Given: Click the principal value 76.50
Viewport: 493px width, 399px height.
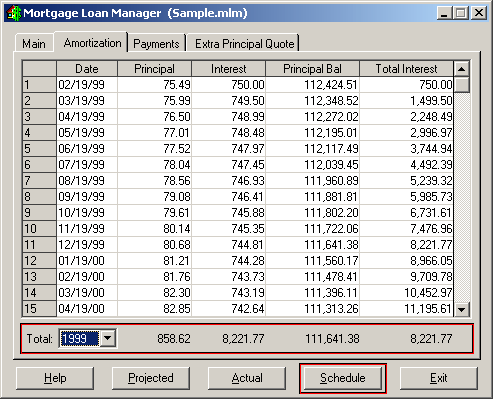Looking at the screenshot, I should coord(154,117).
